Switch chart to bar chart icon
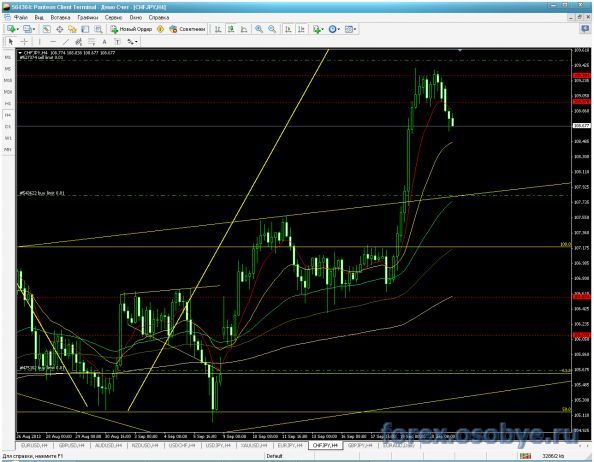594x462 pixels. (x=218, y=29)
